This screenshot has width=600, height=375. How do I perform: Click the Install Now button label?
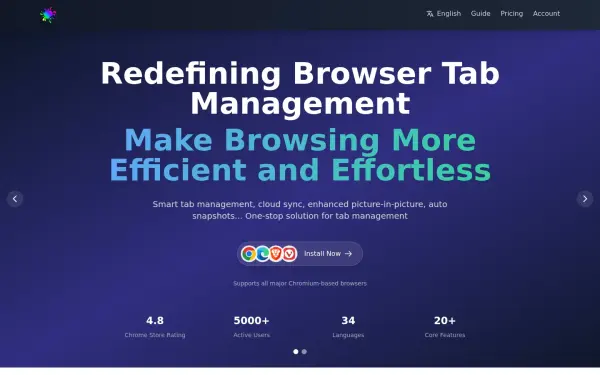(322, 254)
